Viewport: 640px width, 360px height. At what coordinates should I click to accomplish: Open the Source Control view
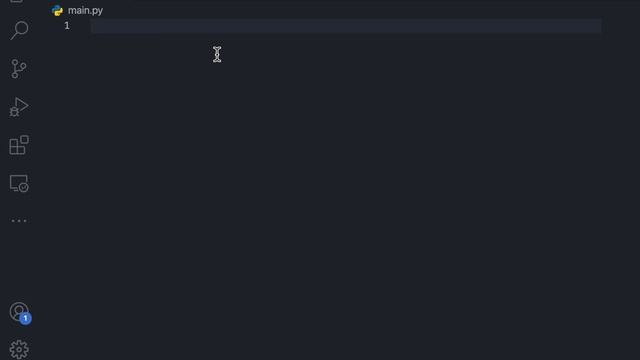[x=19, y=69]
